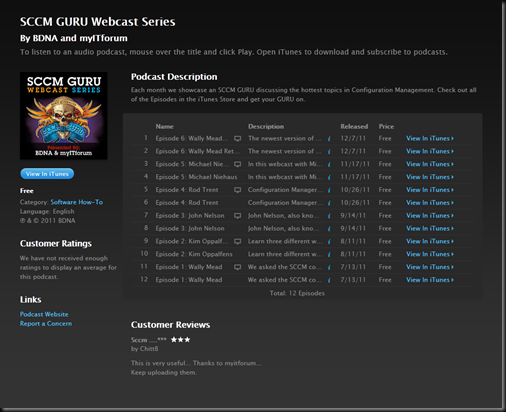This screenshot has width=506, height=412.
Task: Open info icon for row 2 description
Action: pos(329,152)
